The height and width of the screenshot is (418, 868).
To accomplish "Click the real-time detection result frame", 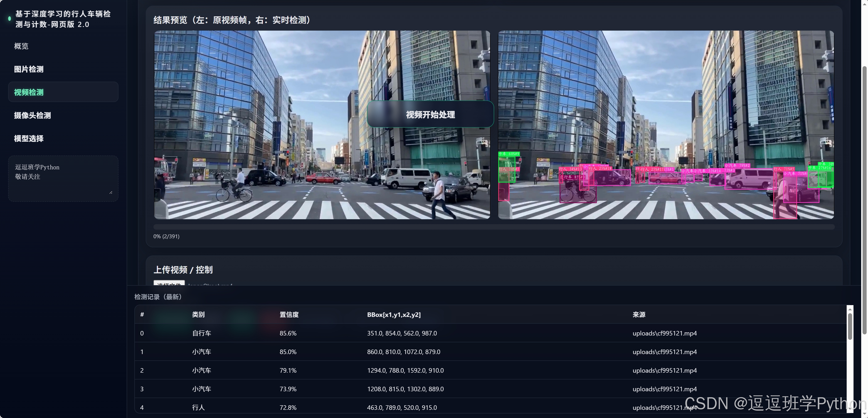I will click(666, 125).
